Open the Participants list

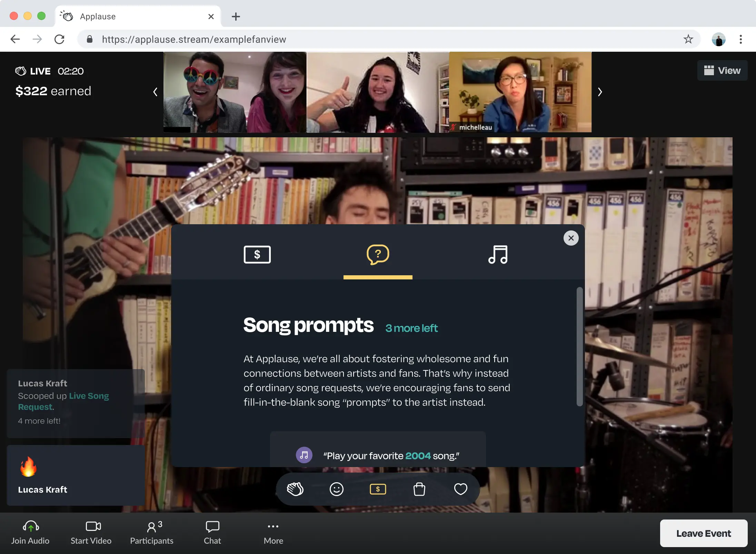pyautogui.click(x=152, y=533)
